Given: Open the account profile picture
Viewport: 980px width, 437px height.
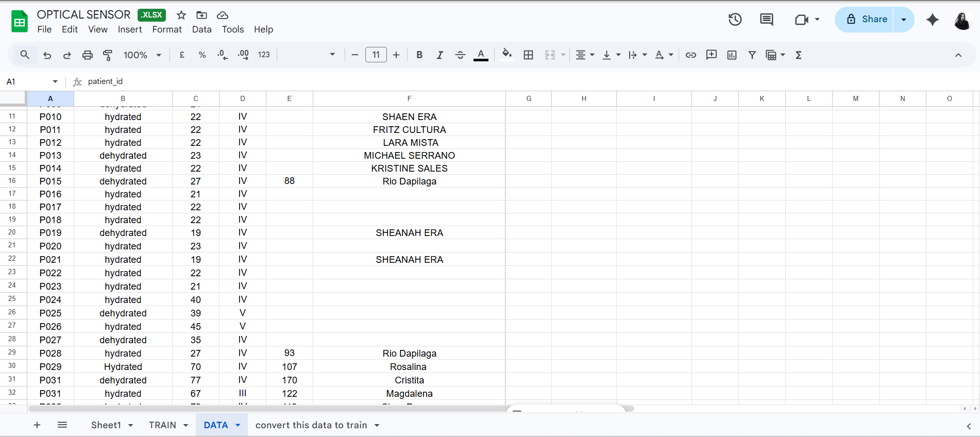Looking at the screenshot, I should (961, 20).
